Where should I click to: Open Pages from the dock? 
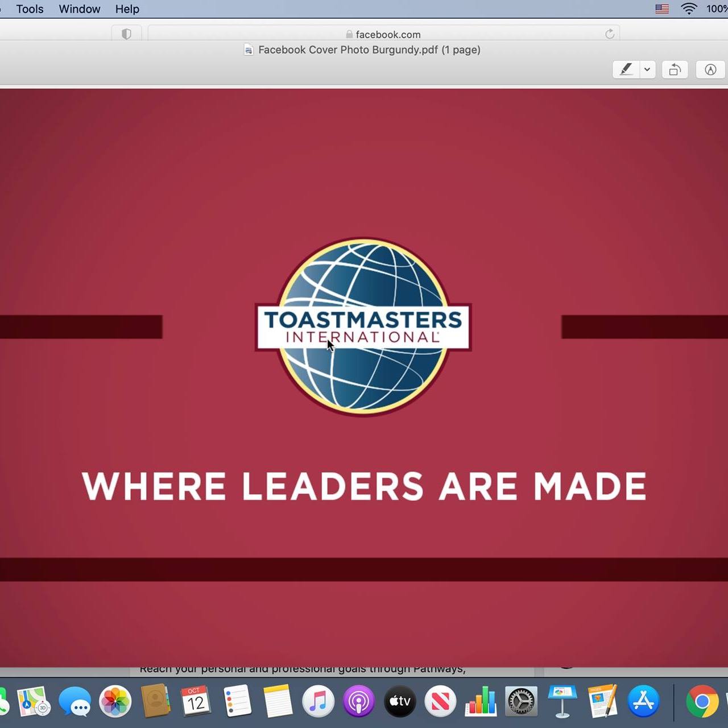pos(603,701)
